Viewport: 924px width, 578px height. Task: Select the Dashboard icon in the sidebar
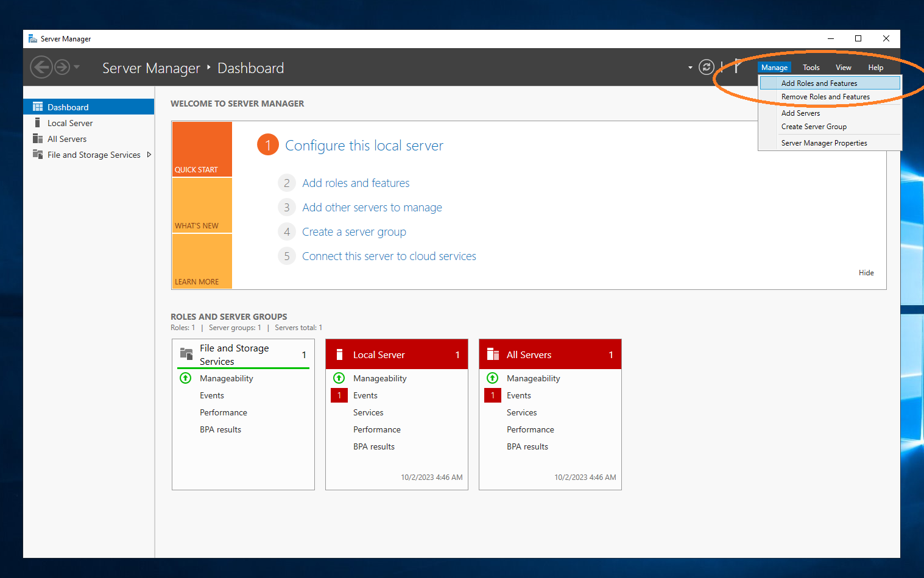click(x=38, y=107)
